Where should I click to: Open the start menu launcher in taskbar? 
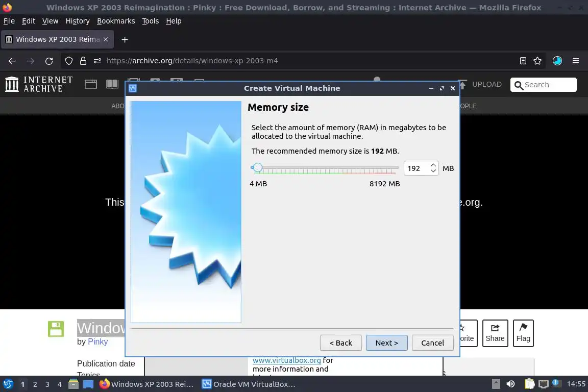8,384
